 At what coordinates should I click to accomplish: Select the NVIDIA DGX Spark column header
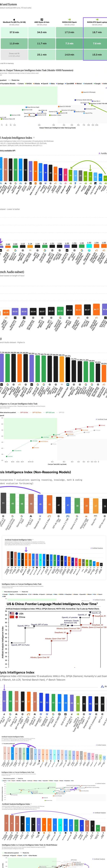69,22
